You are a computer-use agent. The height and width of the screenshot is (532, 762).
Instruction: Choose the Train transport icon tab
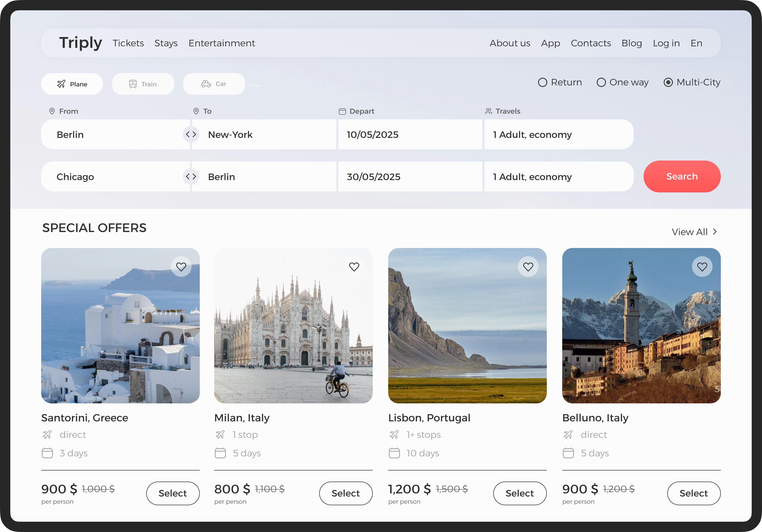click(143, 84)
